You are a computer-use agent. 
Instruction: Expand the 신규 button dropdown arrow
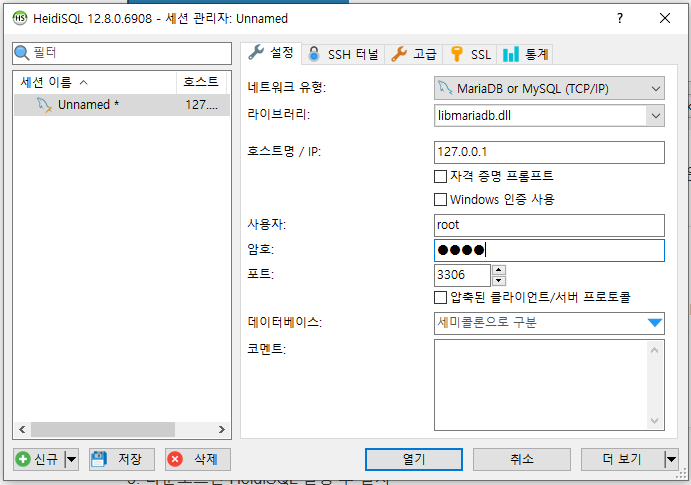tap(71, 459)
